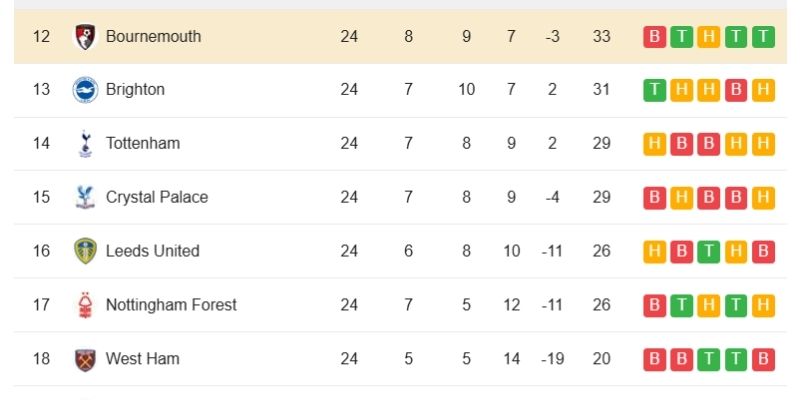Click Tottenham's first orange H form badge
Image resolution: width=800 pixels, height=400 pixels.
(654, 144)
